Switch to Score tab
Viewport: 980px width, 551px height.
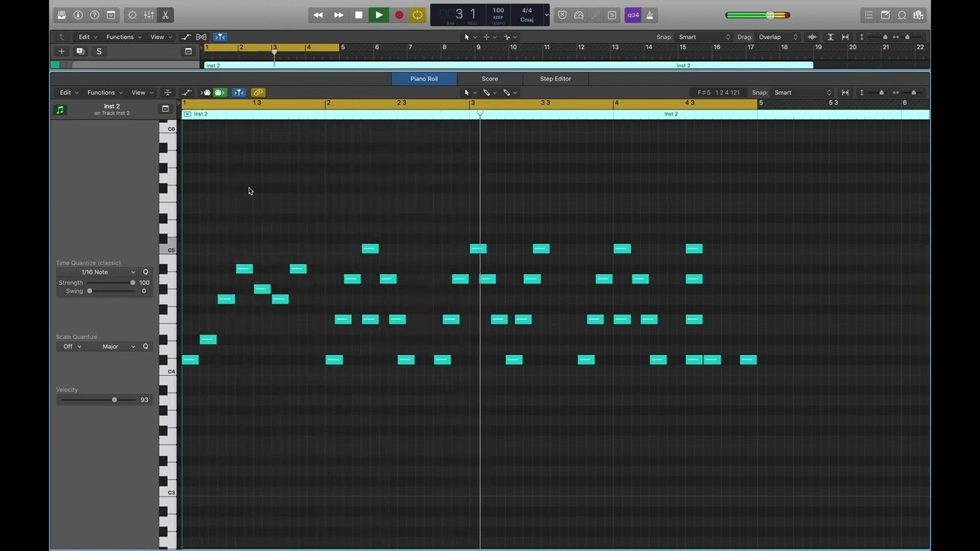click(490, 79)
